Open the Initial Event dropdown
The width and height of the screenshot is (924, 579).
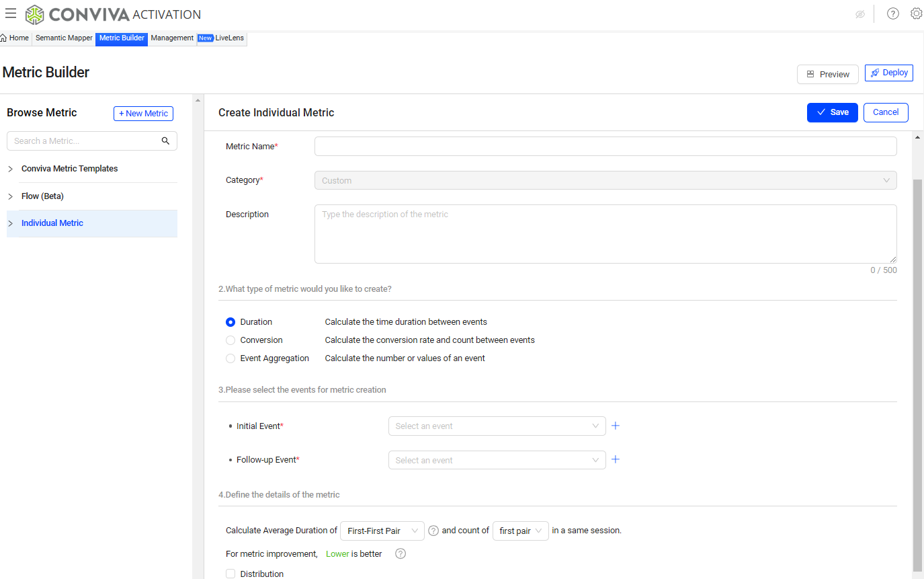point(497,426)
